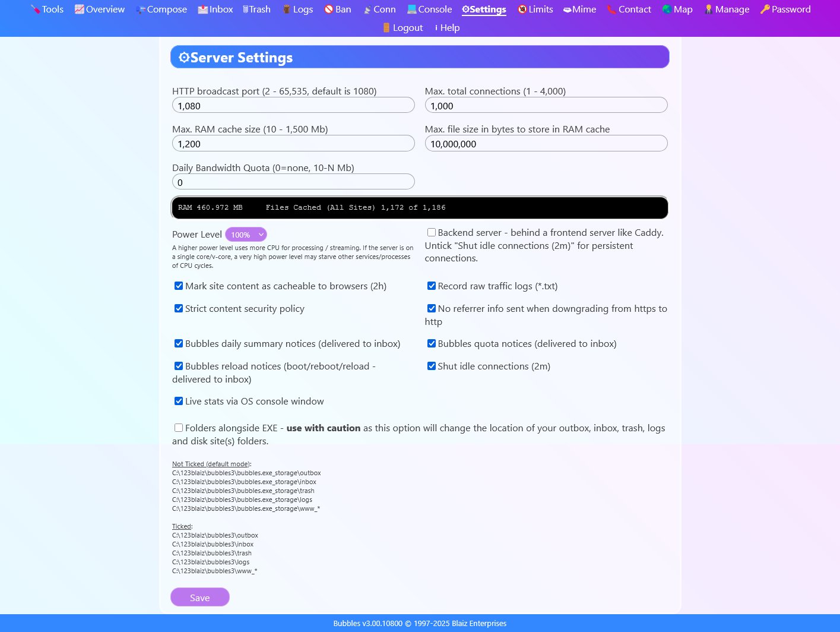Click the Ban prohibited-sign icon

tap(329, 10)
